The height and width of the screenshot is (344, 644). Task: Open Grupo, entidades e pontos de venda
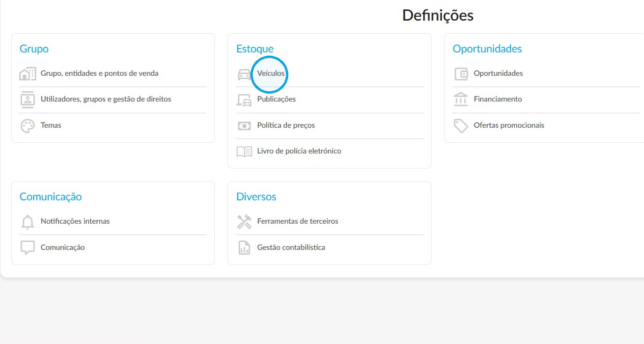(x=100, y=73)
